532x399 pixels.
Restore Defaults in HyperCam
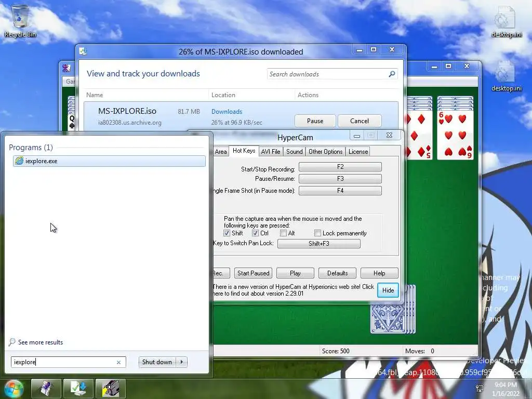(337, 273)
